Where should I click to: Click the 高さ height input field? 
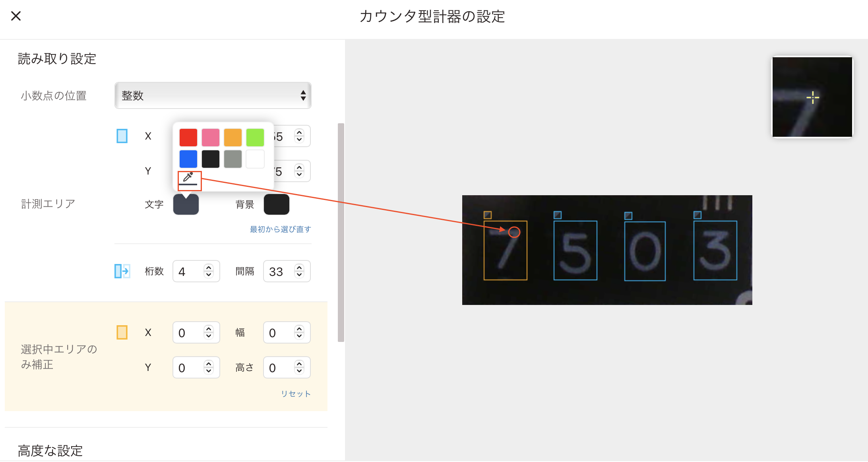(287, 367)
